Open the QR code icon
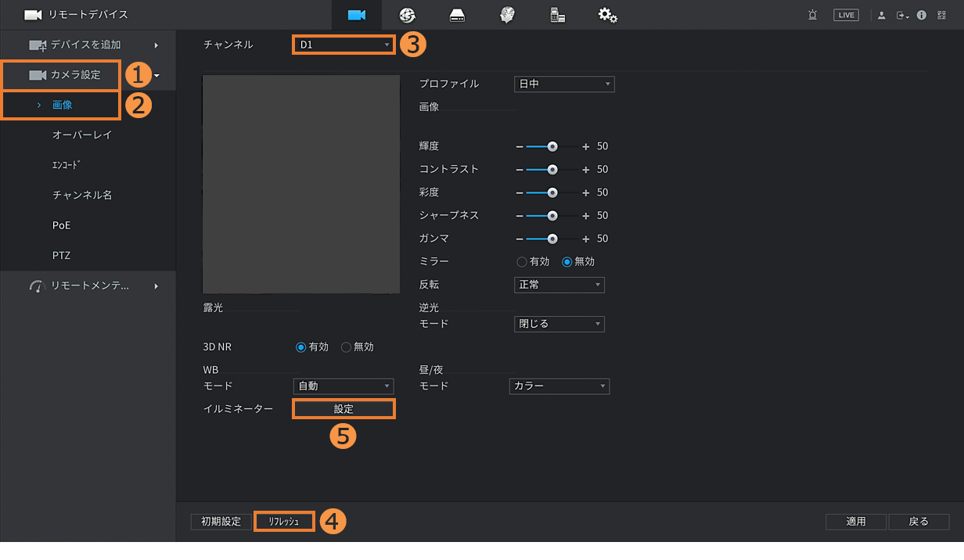The width and height of the screenshot is (964, 560). tap(941, 15)
